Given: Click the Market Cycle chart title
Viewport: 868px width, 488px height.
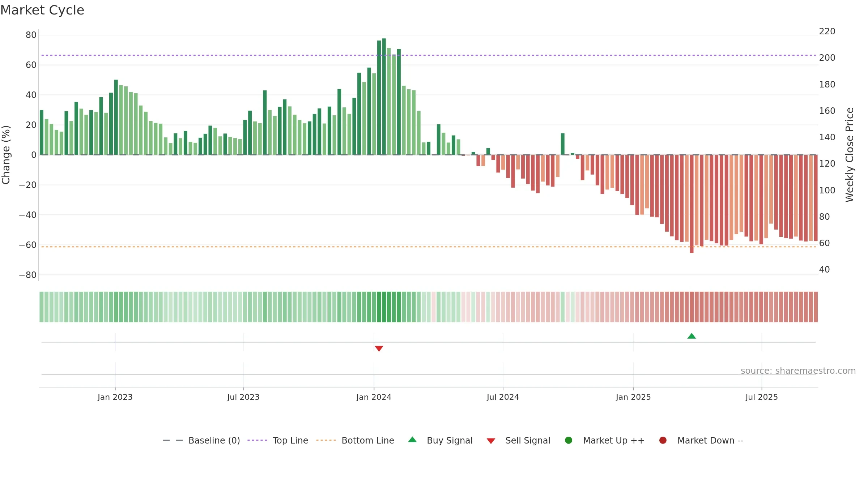Looking at the screenshot, I should tap(42, 10).
